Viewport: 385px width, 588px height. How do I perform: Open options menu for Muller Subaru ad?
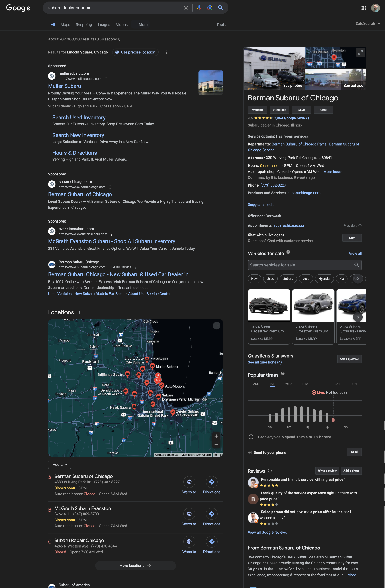(106, 79)
